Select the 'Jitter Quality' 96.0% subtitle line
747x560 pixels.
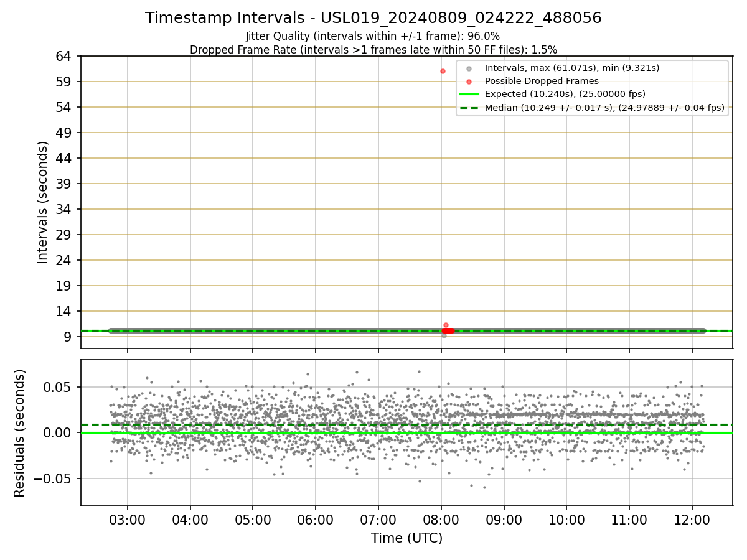[x=373, y=36]
